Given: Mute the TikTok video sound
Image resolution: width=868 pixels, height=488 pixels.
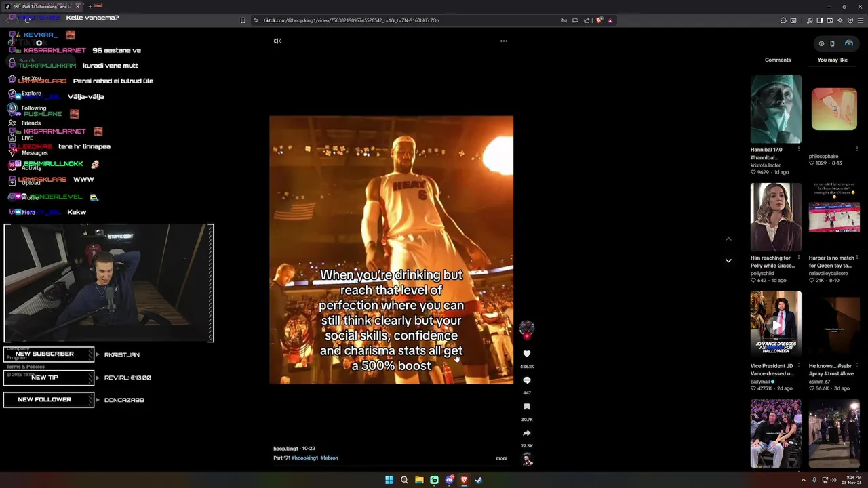Looking at the screenshot, I should [277, 41].
